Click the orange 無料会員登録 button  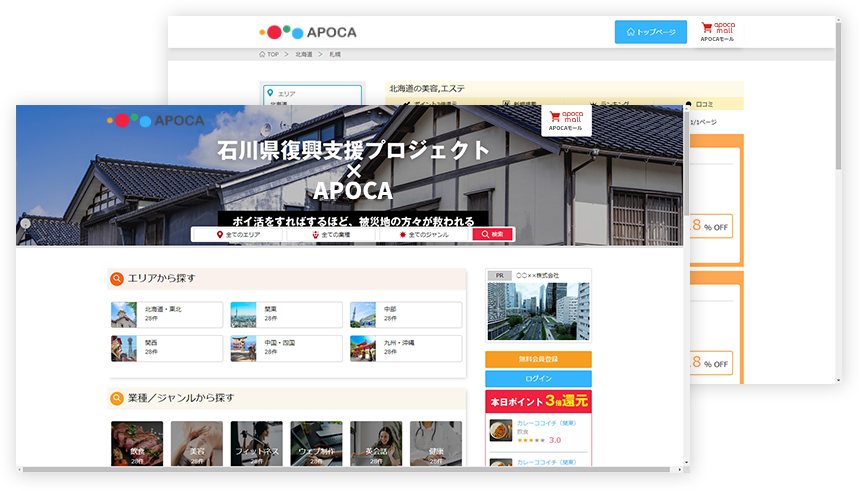coord(538,359)
